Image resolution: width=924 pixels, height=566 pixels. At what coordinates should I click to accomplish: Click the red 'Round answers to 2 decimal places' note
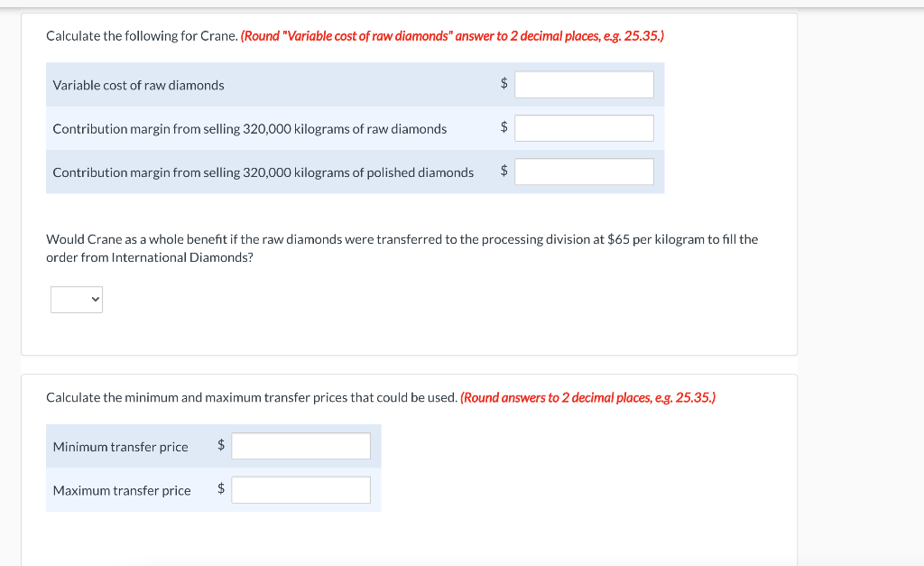588,398
